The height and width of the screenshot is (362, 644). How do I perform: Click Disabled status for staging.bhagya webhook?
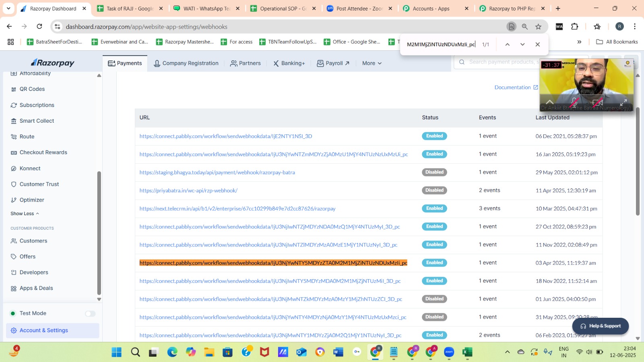coord(434,172)
